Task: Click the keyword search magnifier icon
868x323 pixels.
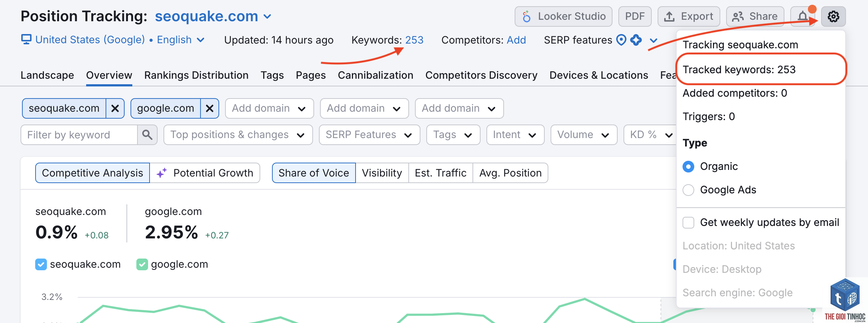Action: (147, 135)
